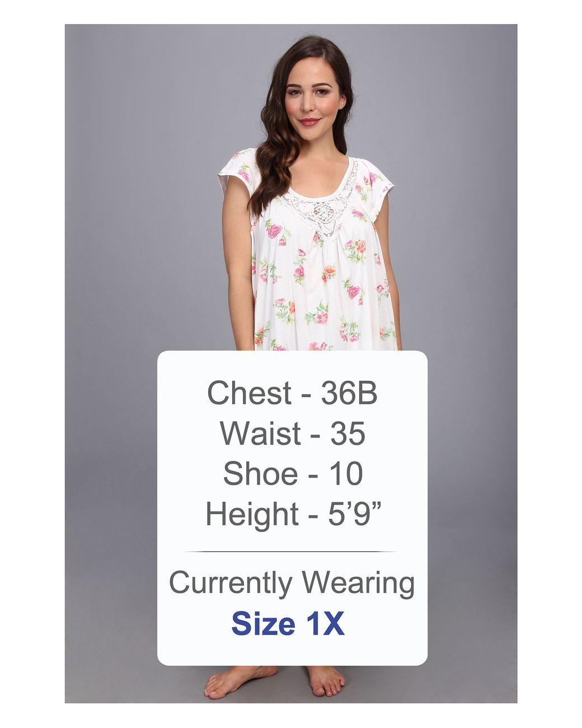
Task: Click the number "36B" in the chest line
Action: coord(349,393)
